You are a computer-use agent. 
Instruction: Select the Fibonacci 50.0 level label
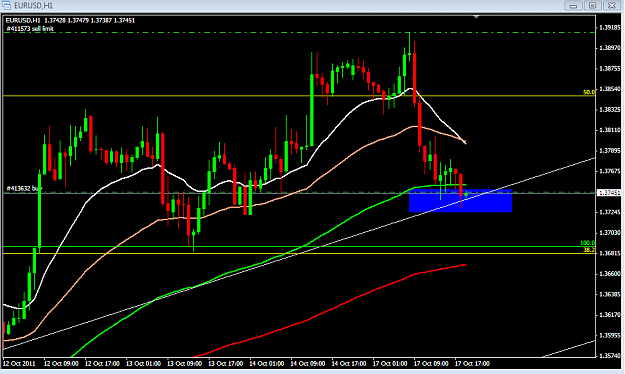[589, 92]
